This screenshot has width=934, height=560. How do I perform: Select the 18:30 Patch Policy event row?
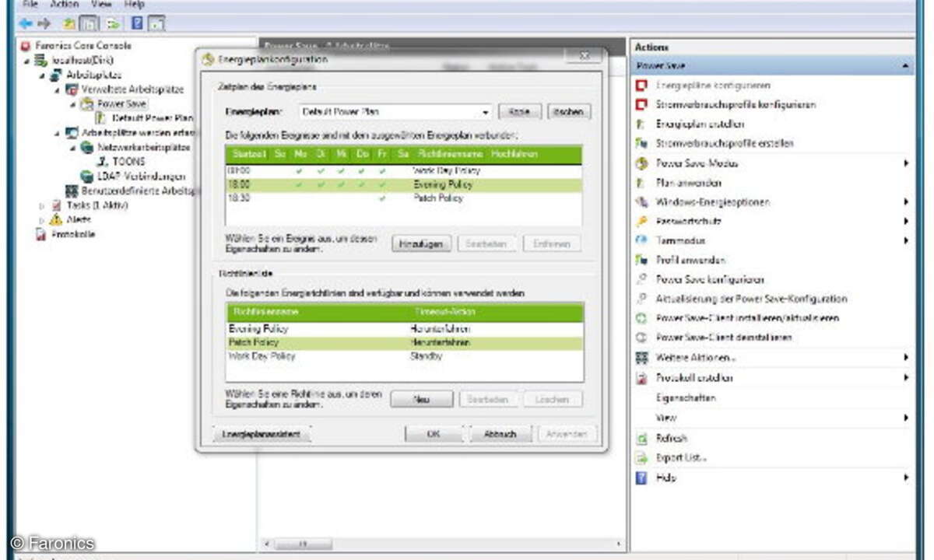click(403, 198)
